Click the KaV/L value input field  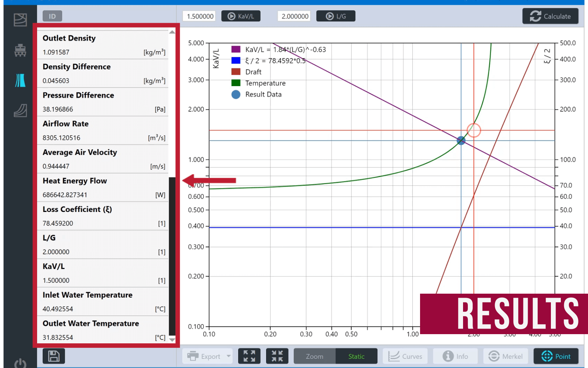click(200, 16)
